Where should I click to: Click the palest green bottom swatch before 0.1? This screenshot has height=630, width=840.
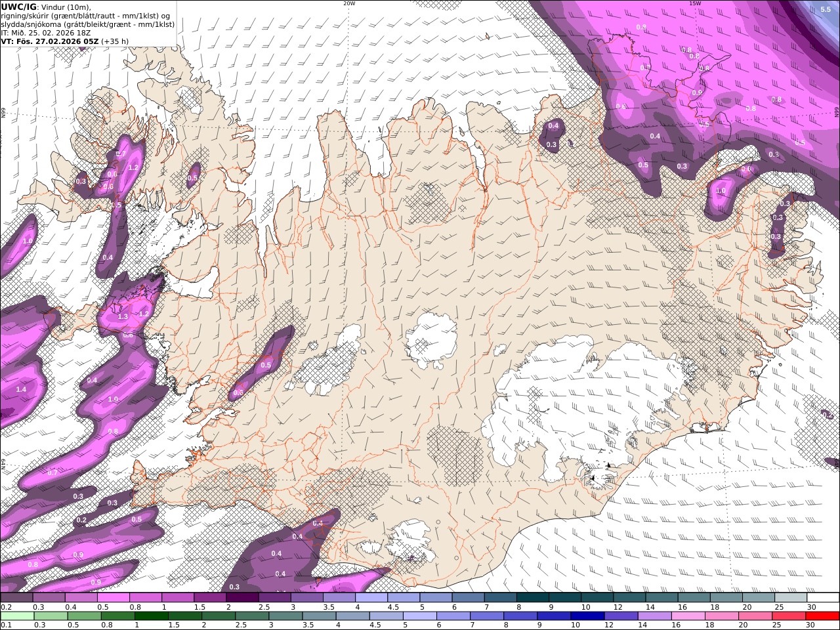pos(17,616)
